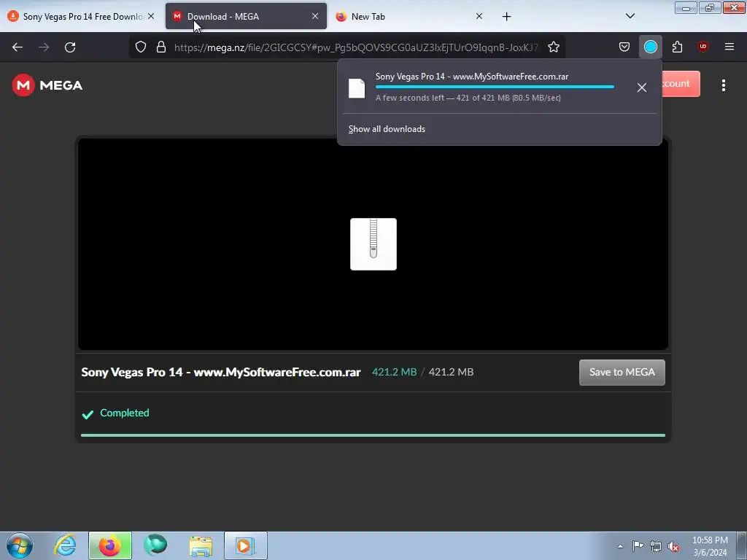
Task: Open a new tab with plus
Action: (506, 17)
